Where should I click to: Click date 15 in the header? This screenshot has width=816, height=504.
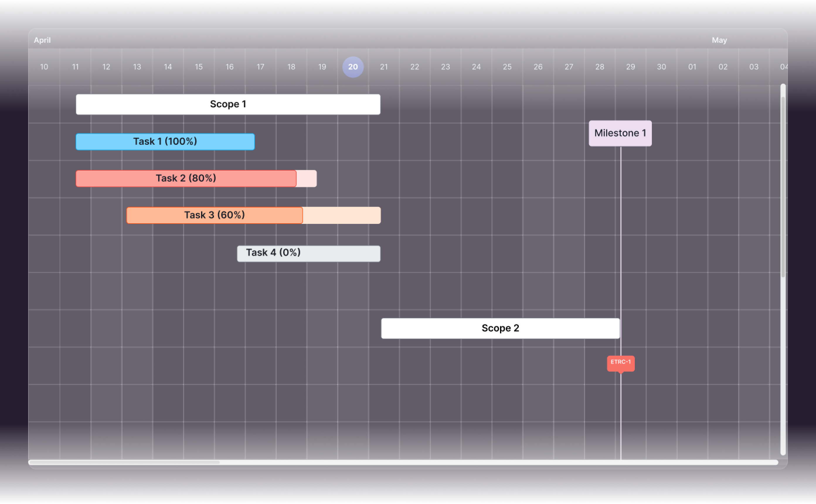coord(199,67)
